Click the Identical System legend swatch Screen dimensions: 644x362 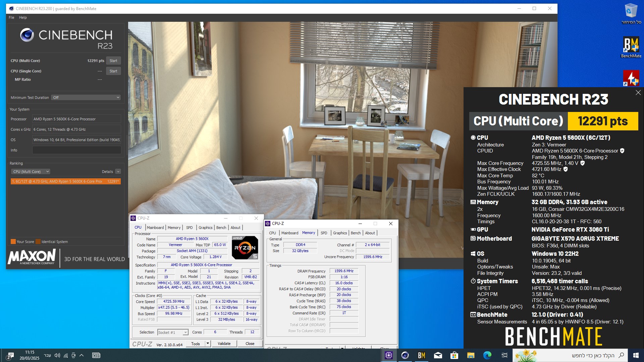click(x=38, y=242)
